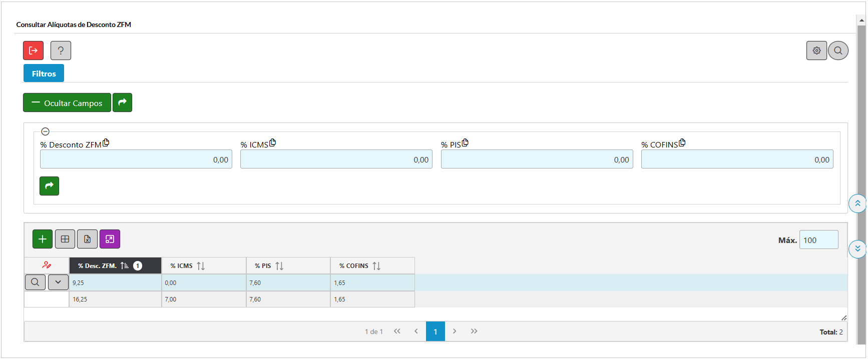Click the % PIS filter input field
The image size is (868, 359).
tap(537, 159)
